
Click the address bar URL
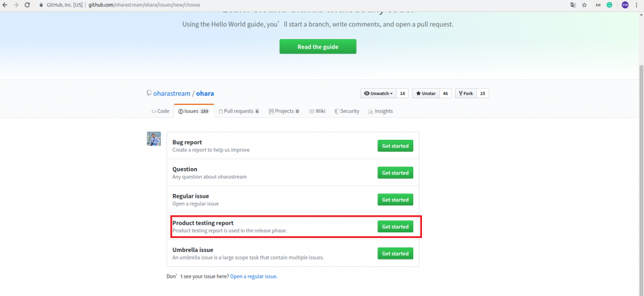tap(144, 5)
